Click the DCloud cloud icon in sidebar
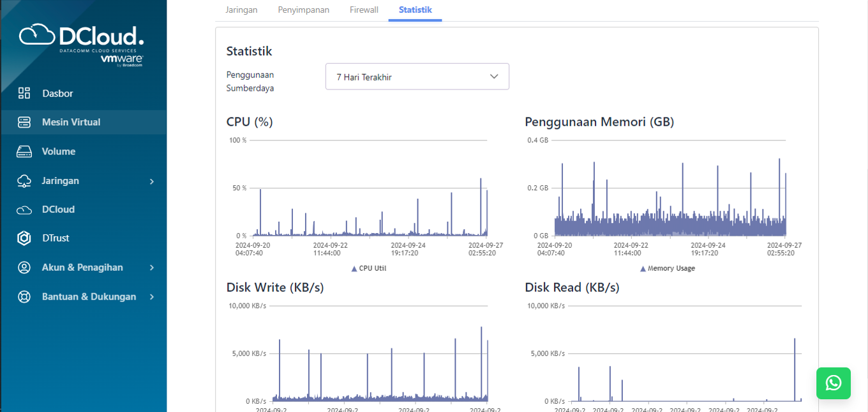 coord(24,209)
